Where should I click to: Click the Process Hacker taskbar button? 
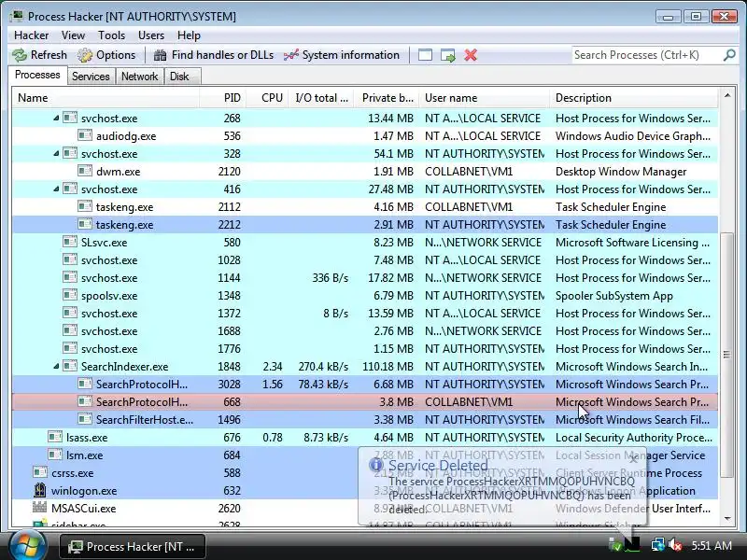[133, 547]
